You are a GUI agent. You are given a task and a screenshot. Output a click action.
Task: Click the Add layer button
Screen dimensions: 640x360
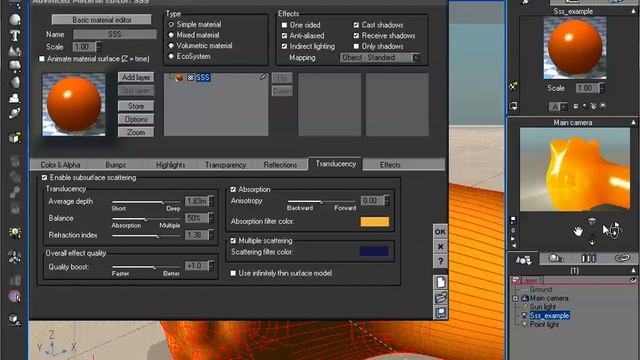click(136, 77)
